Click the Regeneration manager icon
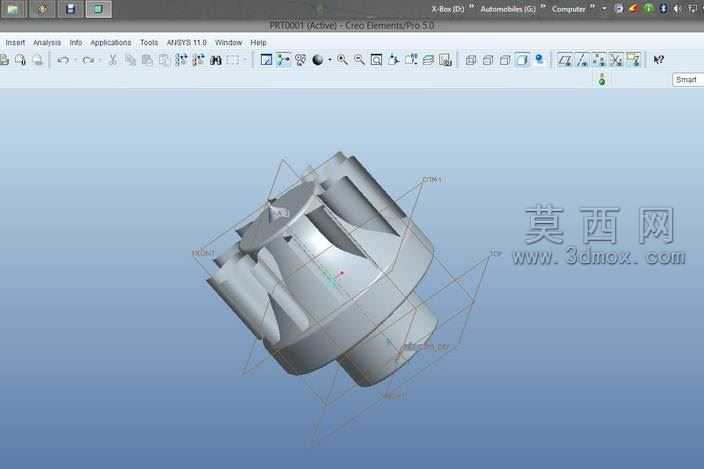 click(x=198, y=60)
